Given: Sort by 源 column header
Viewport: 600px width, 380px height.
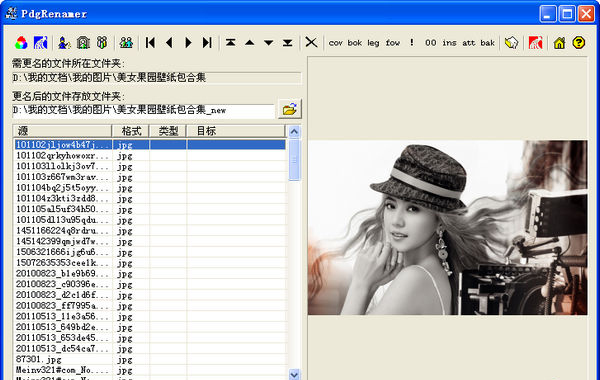Looking at the screenshot, I should click(x=62, y=131).
